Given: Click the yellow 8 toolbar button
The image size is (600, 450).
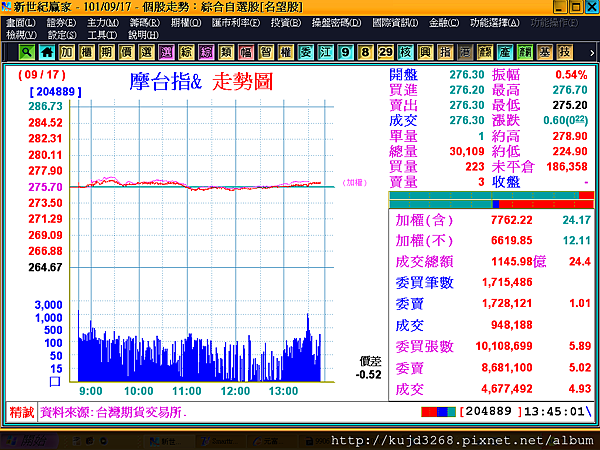Looking at the screenshot, I should 365,52.
